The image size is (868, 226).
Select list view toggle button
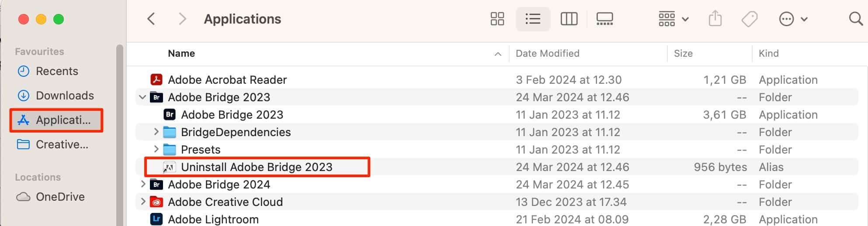coord(533,19)
